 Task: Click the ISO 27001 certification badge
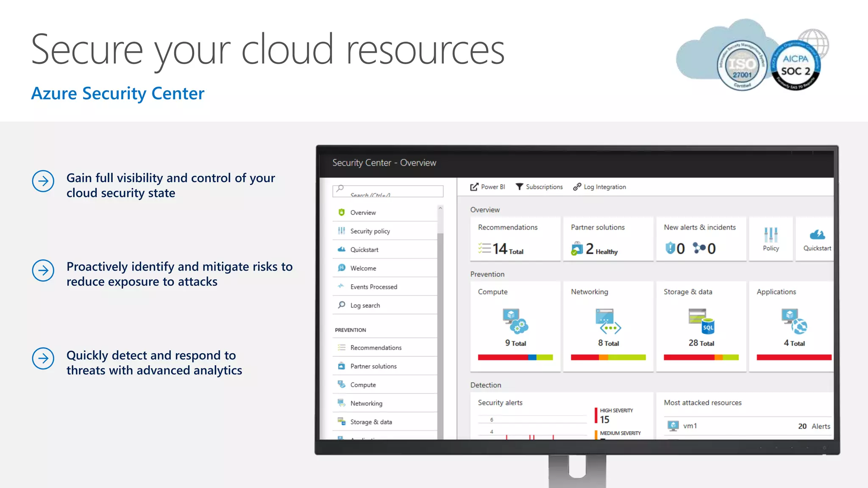(742, 65)
